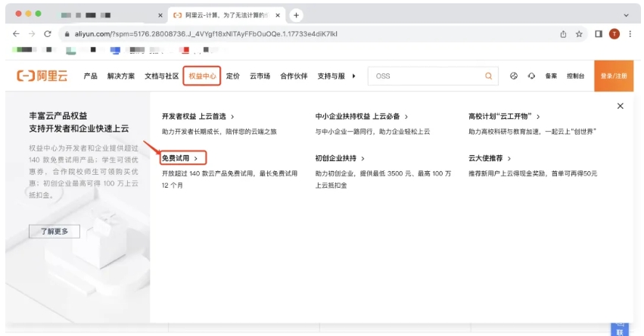Click text 助力开发者长期成长，陪伴您的云端之旅

click(x=219, y=132)
